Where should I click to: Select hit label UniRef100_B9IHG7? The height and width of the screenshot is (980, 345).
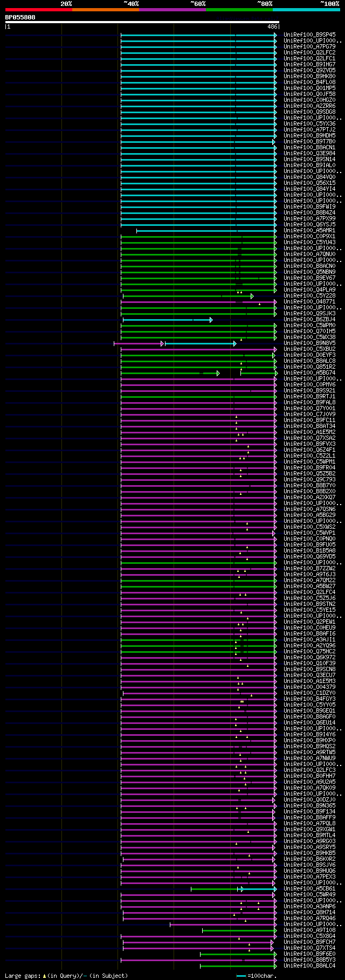[309, 64]
